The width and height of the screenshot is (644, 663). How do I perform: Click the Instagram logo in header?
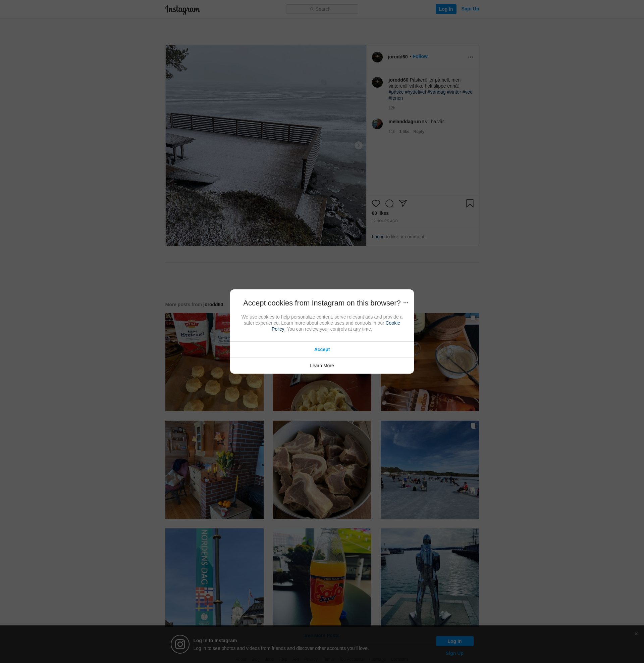[182, 9]
